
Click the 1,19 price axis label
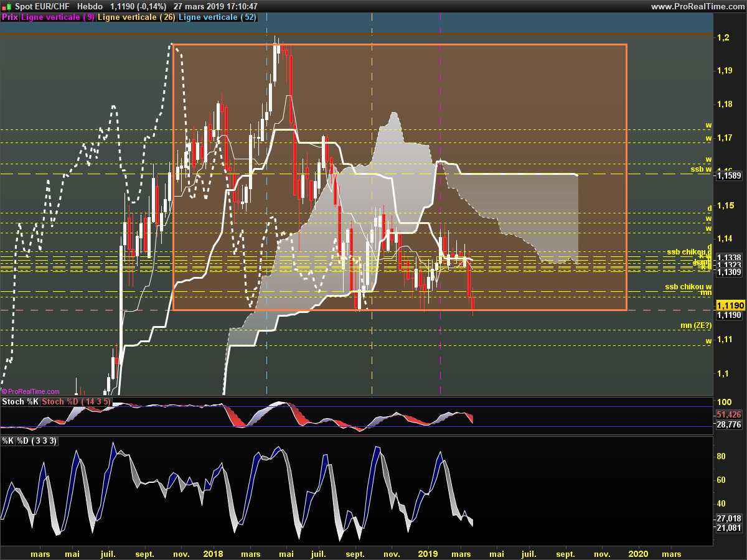[x=725, y=71]
